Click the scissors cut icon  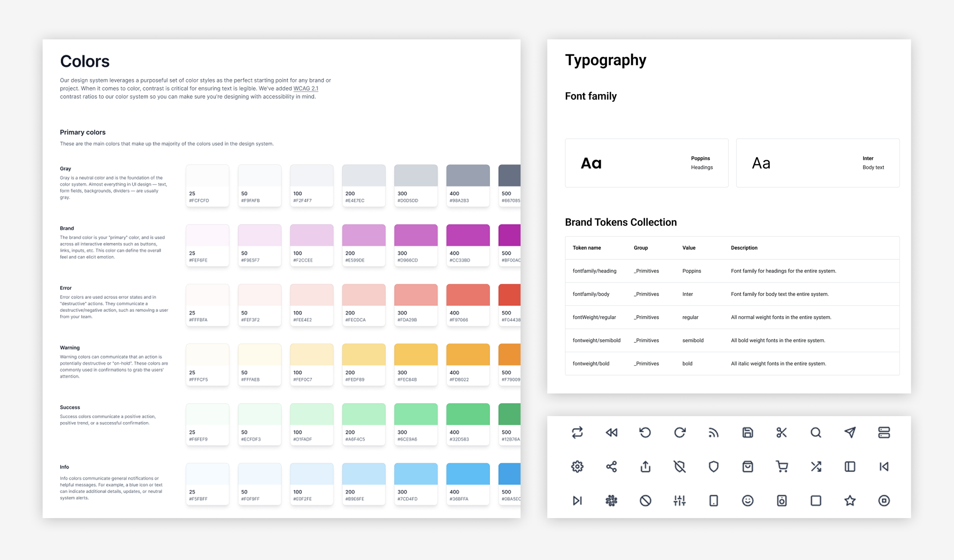tap(781, 432)
